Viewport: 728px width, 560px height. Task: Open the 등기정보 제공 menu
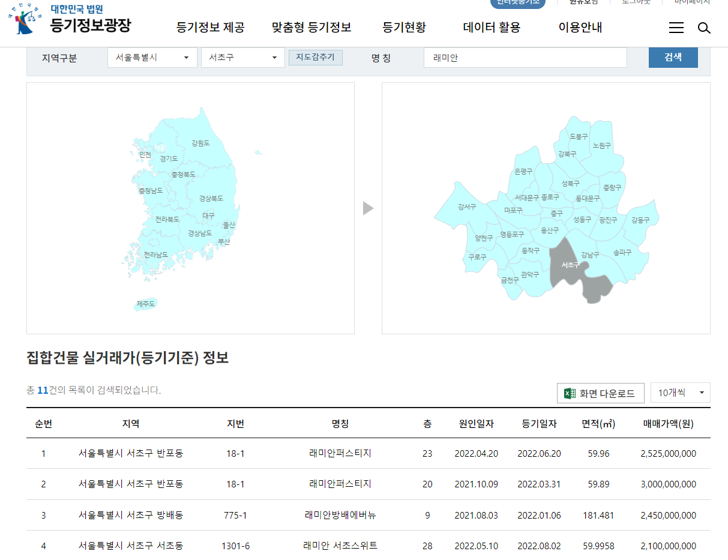click(x=211, y=28)
